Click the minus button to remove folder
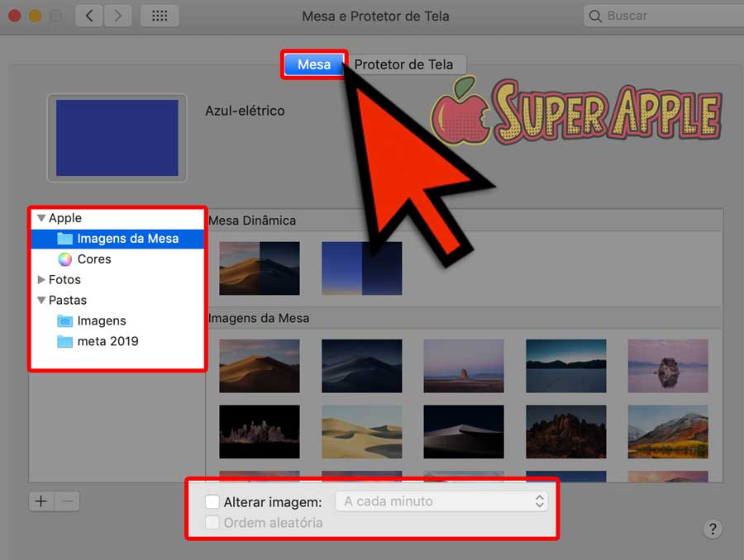Image resolution: width=744 pixels, height=560 pixels. tap(68, 501)
